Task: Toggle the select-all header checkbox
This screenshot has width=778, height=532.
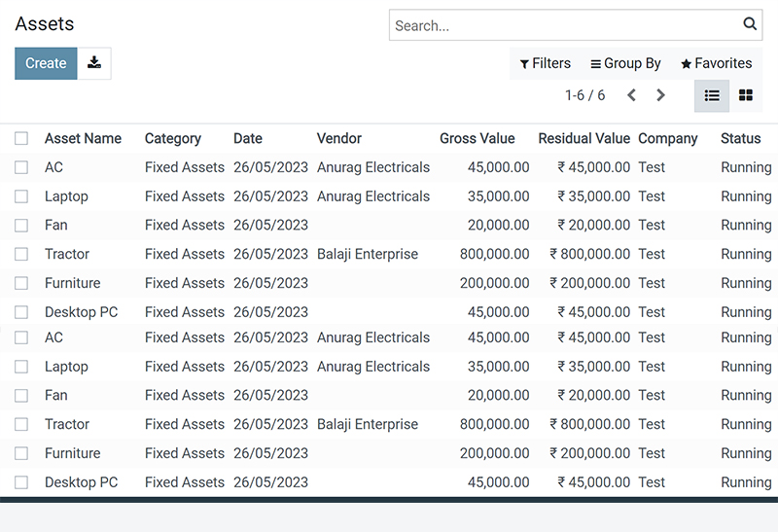Action: click(21, 138)
